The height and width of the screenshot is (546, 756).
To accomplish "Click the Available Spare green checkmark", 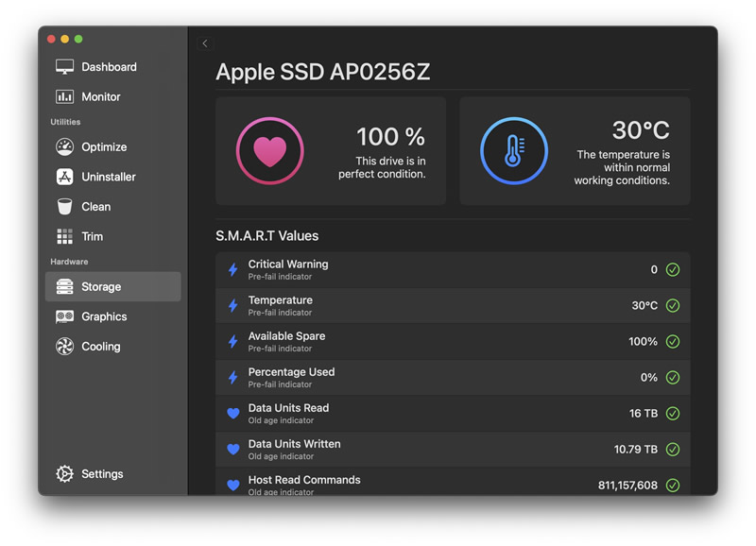I will tap(673, 342).
